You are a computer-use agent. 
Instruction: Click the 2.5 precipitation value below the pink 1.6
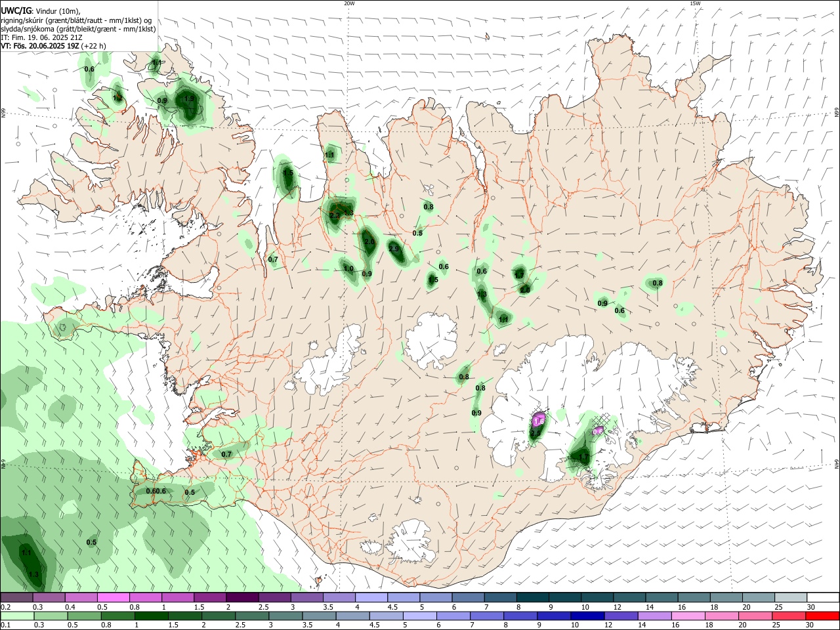pos(535,433)
